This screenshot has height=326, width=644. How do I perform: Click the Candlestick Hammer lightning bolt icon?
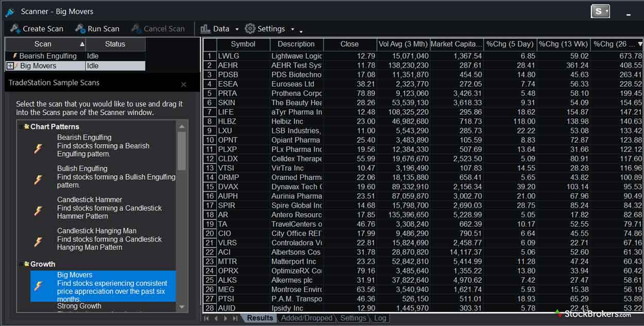[38, 211]
